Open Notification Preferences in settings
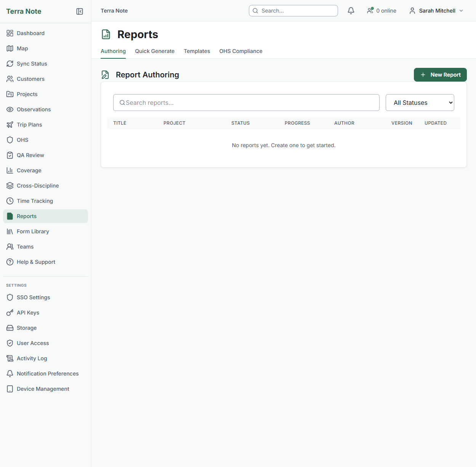The image size is (476, 467). [x=47, y=374]
